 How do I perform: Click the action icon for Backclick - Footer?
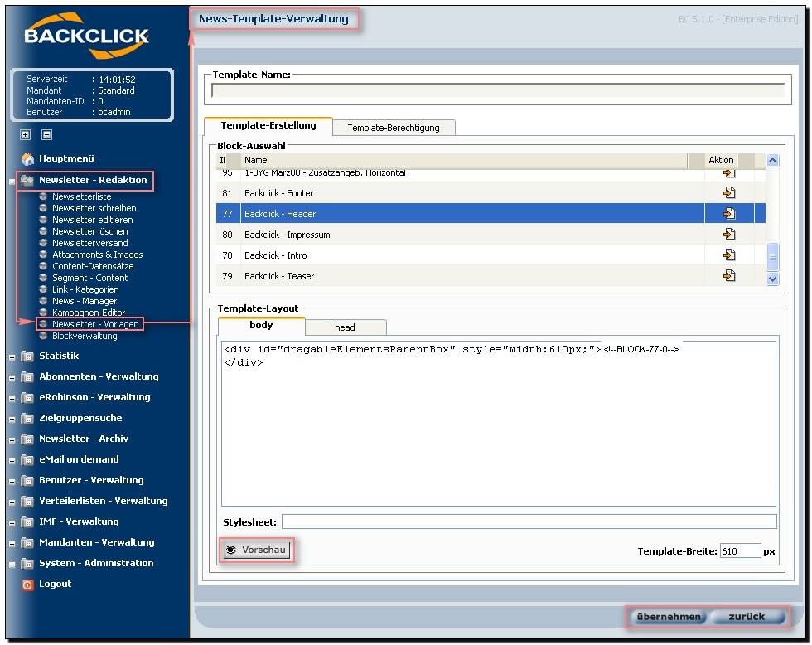pos(729,193)
